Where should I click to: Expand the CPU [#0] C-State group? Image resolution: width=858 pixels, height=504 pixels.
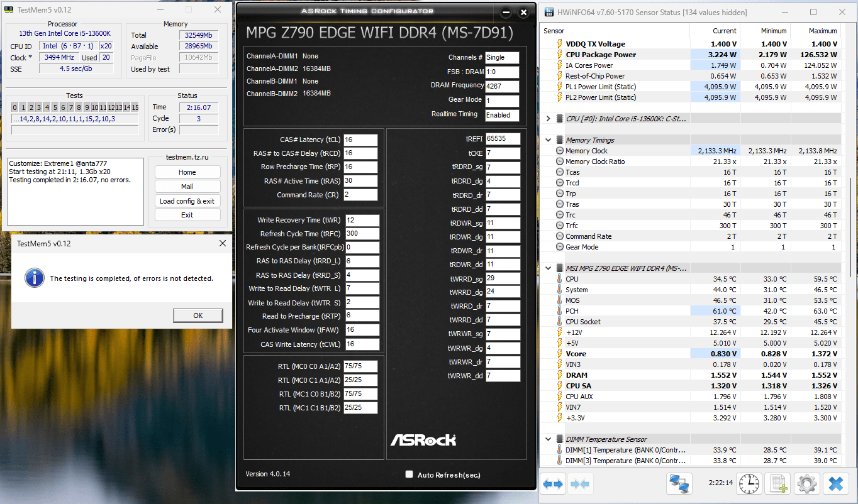(548, 118)
